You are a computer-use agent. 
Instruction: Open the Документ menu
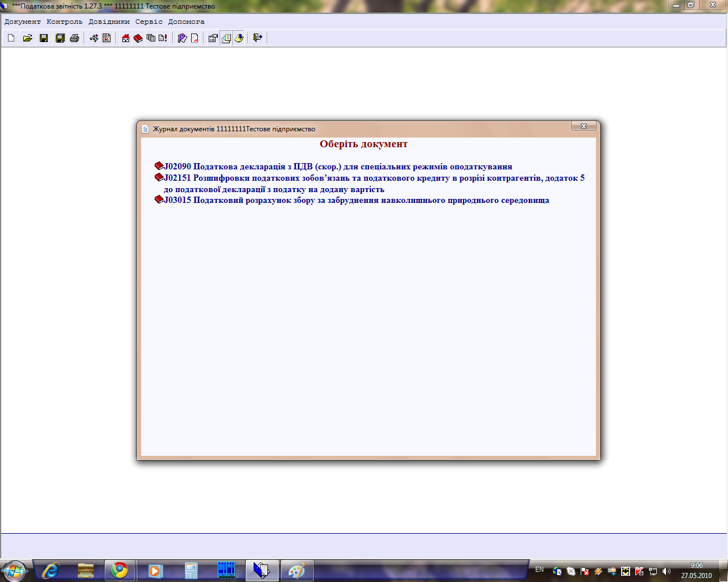pyautogui.click(x=23, y=22)
